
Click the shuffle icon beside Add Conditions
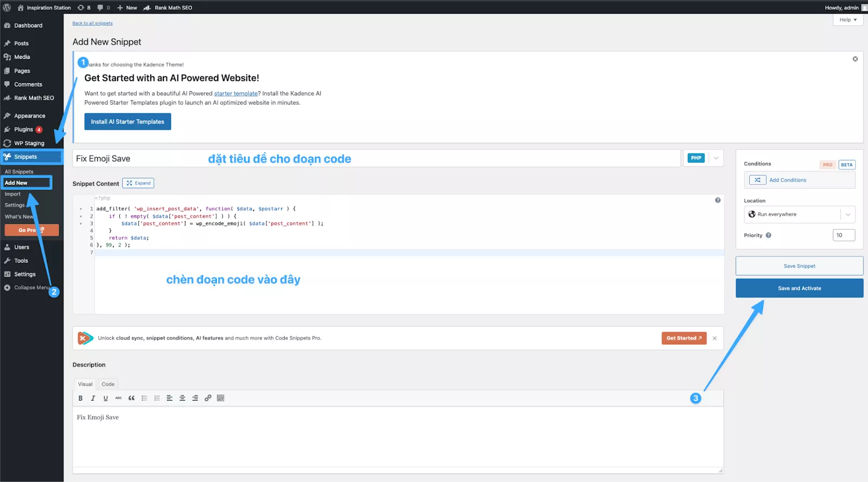tap(757, 180)
